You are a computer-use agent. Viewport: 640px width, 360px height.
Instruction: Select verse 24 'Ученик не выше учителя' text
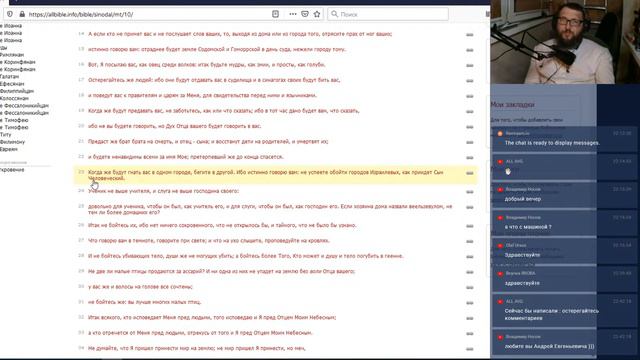(163, 191)
